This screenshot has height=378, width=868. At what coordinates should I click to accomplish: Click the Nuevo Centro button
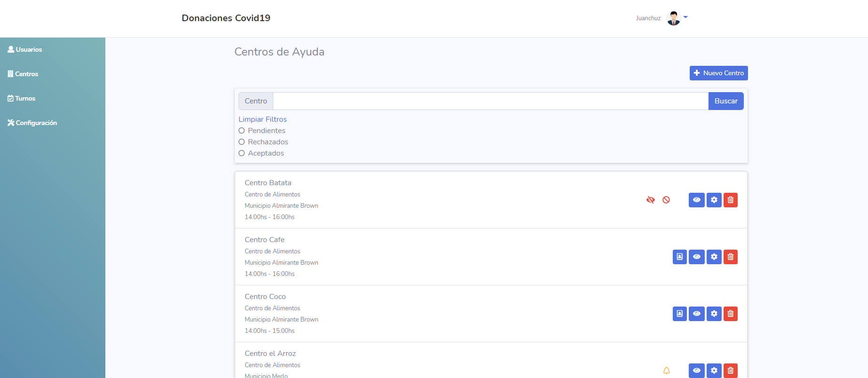click(718, 73)
